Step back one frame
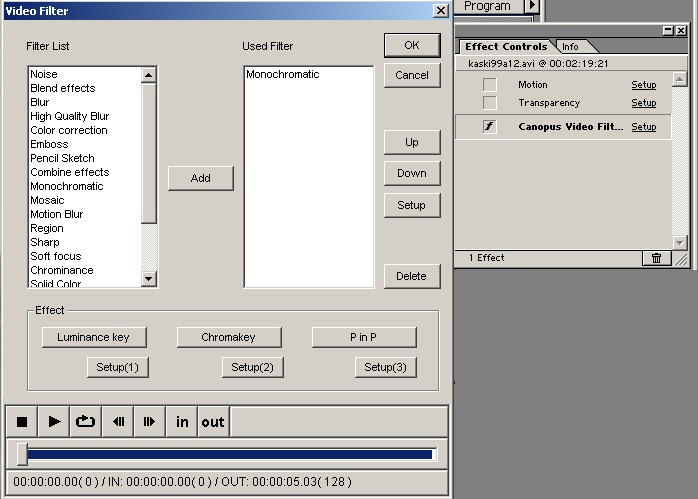698x499 pixels. (118, 422)
